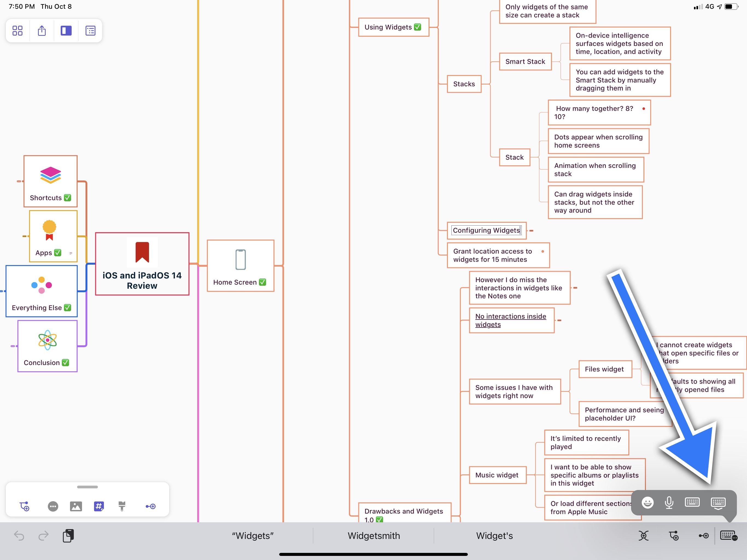
Task: Expand children of 'However I do miss' node
Action: click(575, 288)
